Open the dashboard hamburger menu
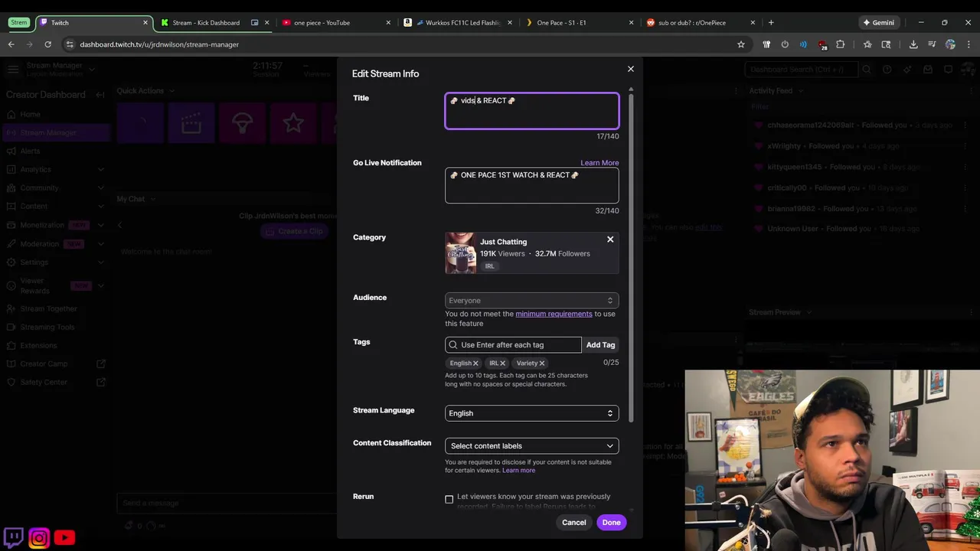Viewport: 980px width, 551px height. (13, 70)
